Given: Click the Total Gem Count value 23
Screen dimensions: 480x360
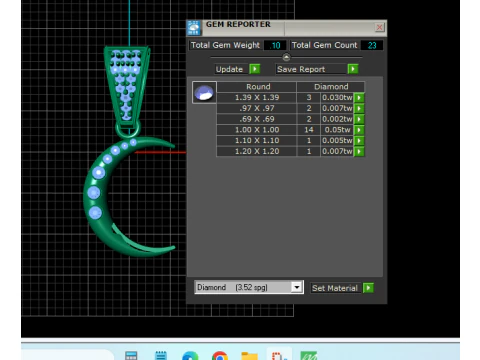Looking at the screenshot, I should pyautogui.click(x=372, y=45).
